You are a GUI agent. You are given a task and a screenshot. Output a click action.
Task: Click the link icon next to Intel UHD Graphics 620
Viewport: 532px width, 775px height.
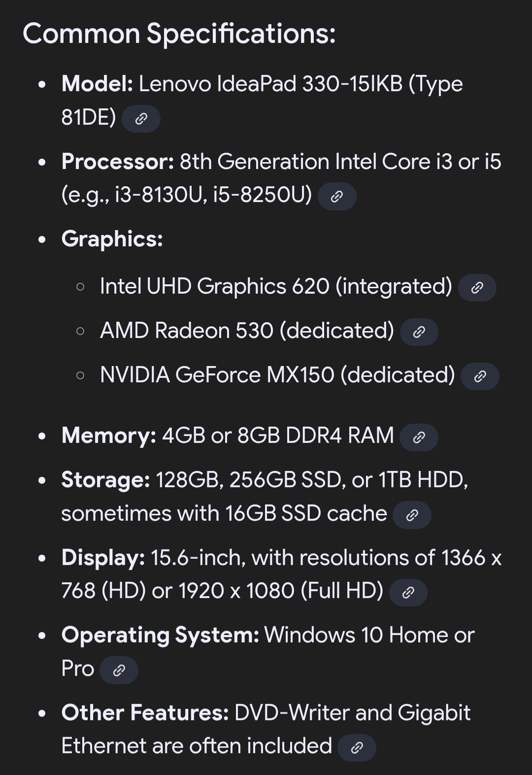[x=477, y=288]
